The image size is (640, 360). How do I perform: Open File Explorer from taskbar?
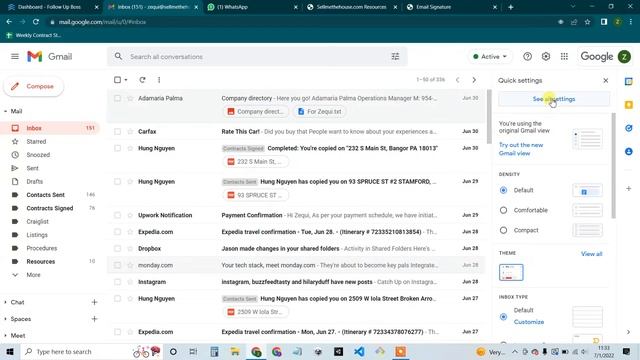pos(235,351)
